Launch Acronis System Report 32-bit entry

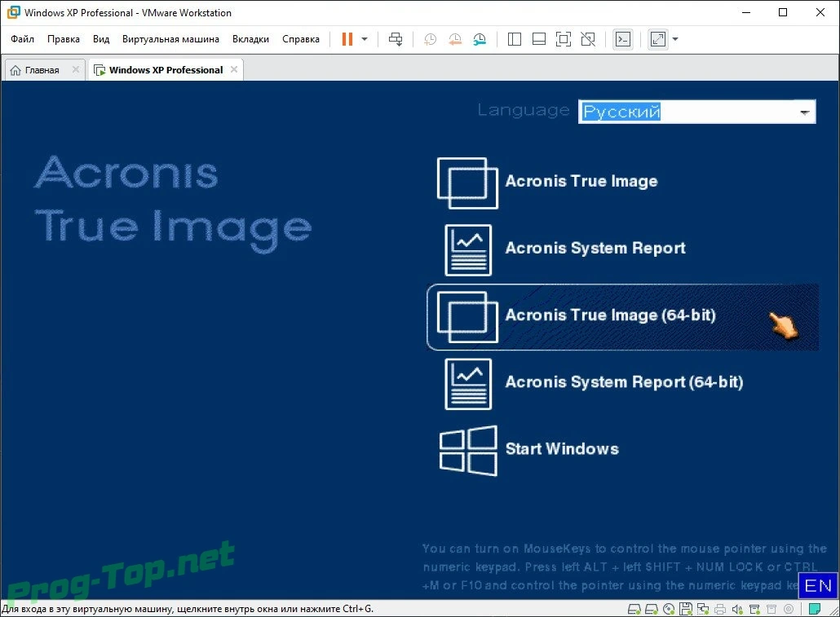565,249
